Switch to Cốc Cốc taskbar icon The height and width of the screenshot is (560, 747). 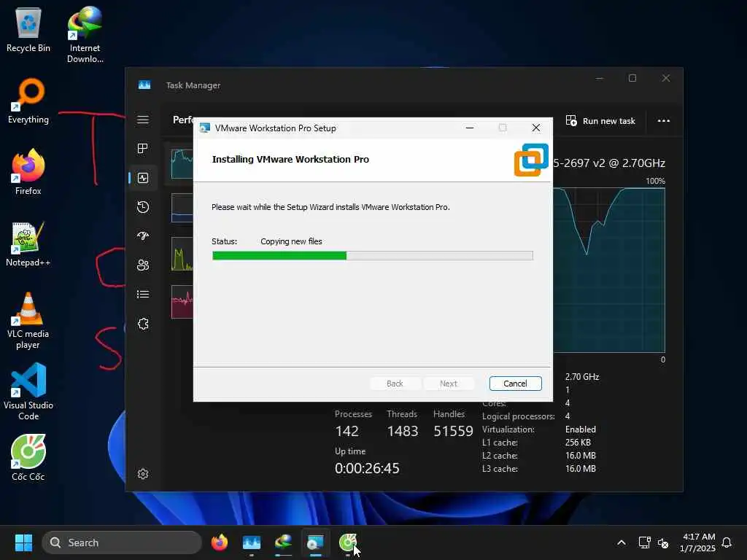coord(348,542)
